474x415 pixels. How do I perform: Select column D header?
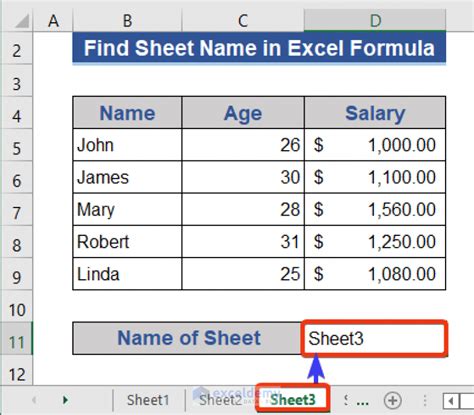[x=375, y=21]
